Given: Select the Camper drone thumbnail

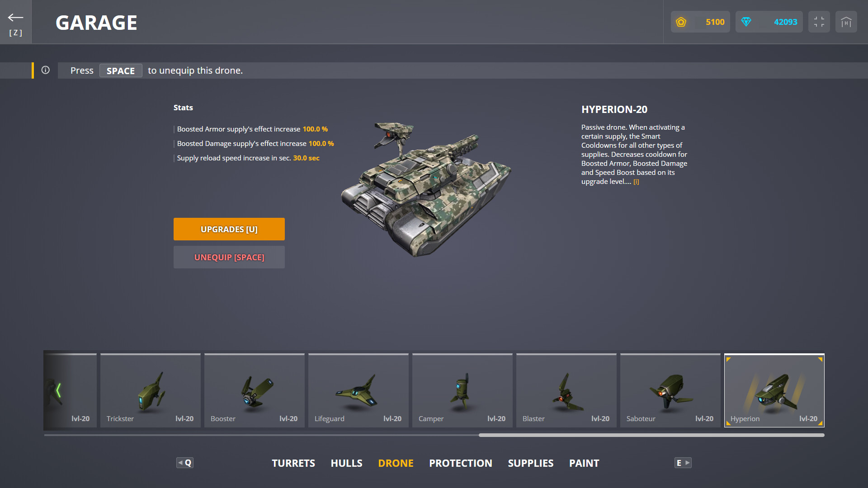Looking at the screenshot, I should tap(462, 390).
